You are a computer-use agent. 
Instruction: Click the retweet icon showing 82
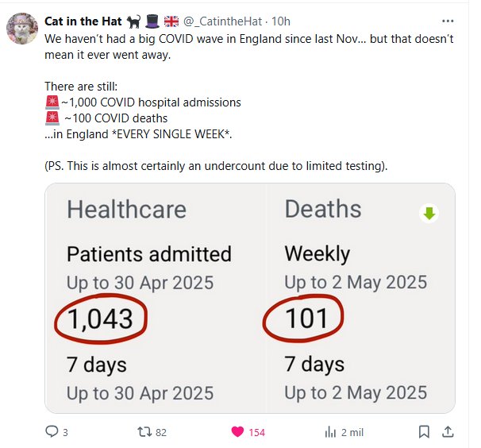pos(144,432)
